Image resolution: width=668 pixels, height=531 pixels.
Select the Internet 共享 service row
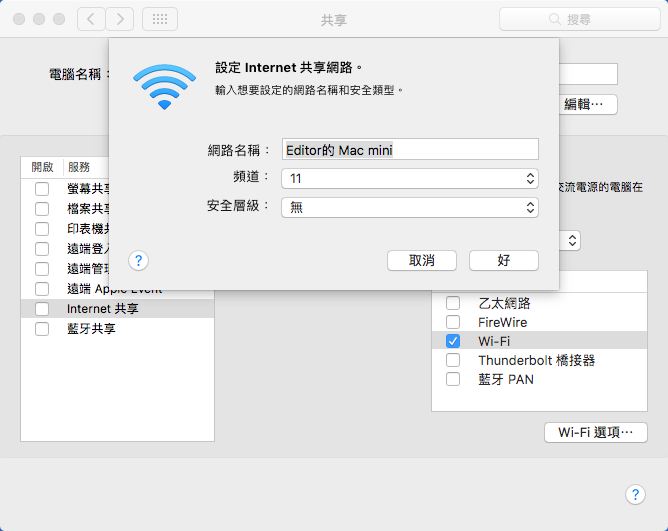coord(117,309)
